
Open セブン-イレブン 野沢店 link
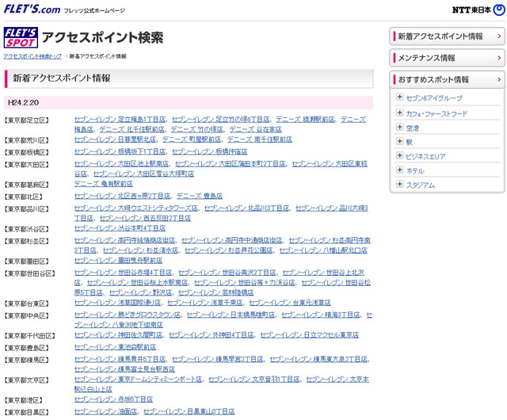point(141,293)
